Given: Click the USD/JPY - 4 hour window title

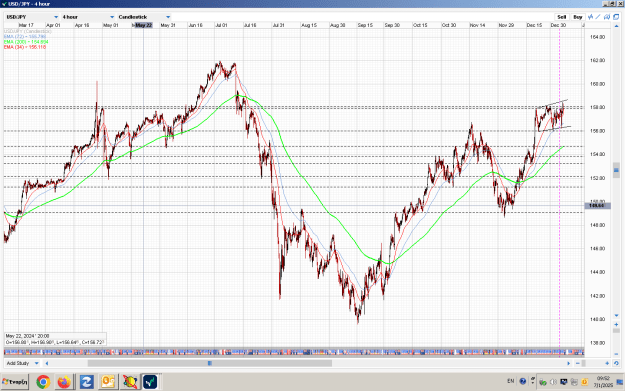Looking at the screenshot, I should click(x=29, y=4).
